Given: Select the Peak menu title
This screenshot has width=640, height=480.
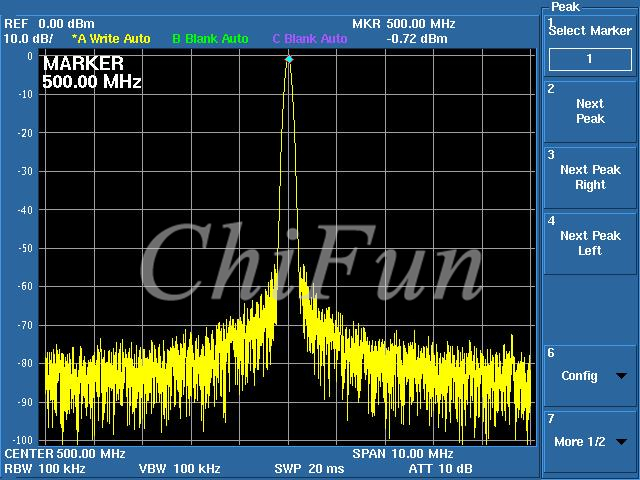Looking at the screenshot, I should coord(565,6).
